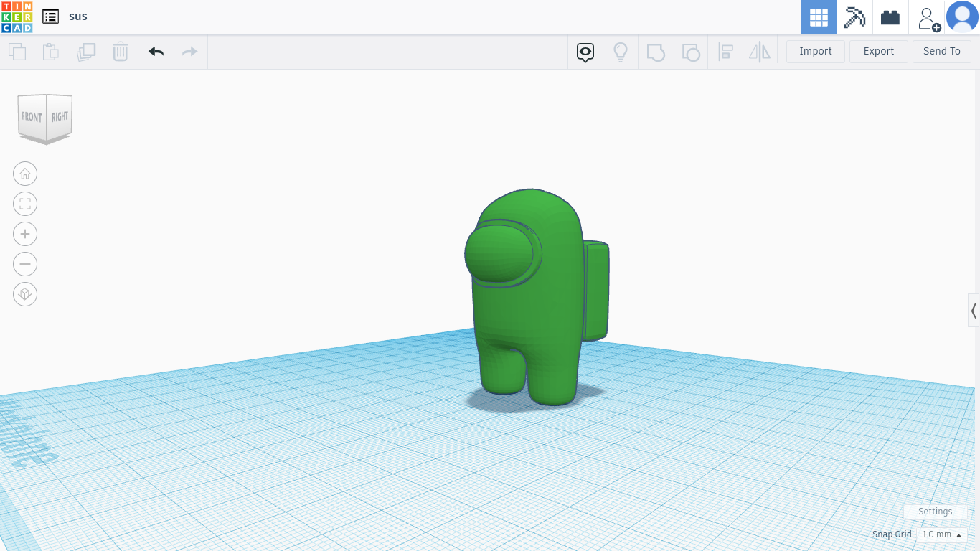The height and width of the screenshot is (551, 980).
Task: Open the user profile avatar
Action: pos(962,17)
